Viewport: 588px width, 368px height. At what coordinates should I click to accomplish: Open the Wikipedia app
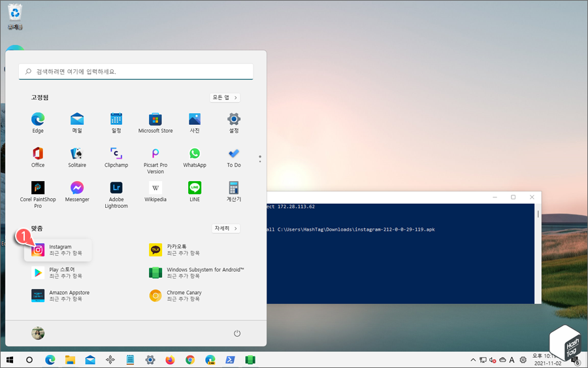(155, 192)
